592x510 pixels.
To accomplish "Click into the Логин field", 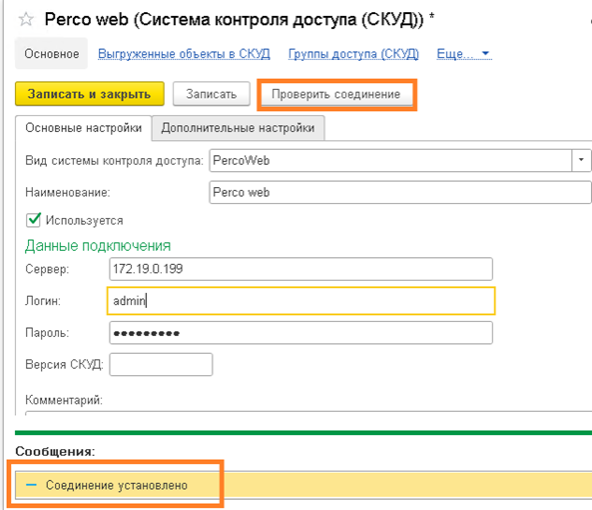I will [301, 301].
